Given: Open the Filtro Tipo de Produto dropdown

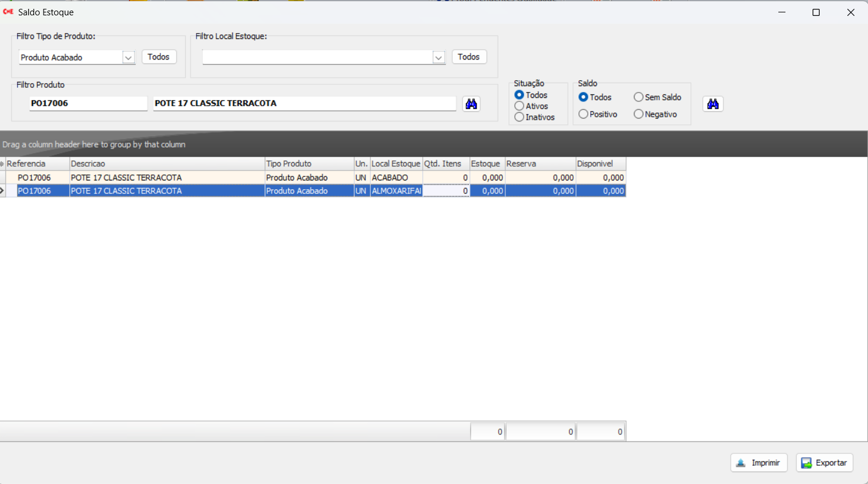Looking at the screenshot, I should point(128,58).
